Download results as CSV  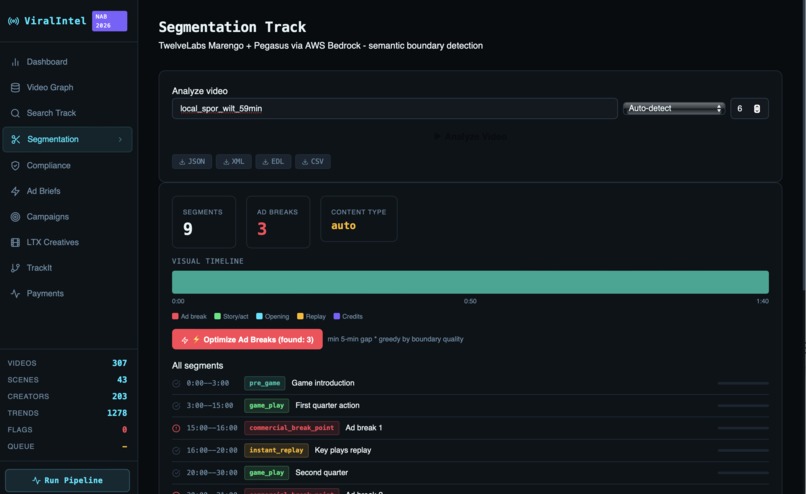point(313,161)
